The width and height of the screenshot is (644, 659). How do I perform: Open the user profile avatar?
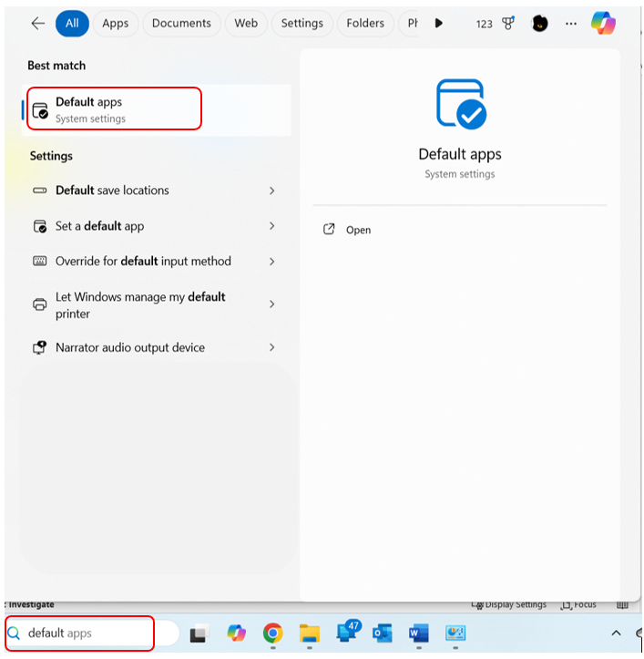[540, 24]
